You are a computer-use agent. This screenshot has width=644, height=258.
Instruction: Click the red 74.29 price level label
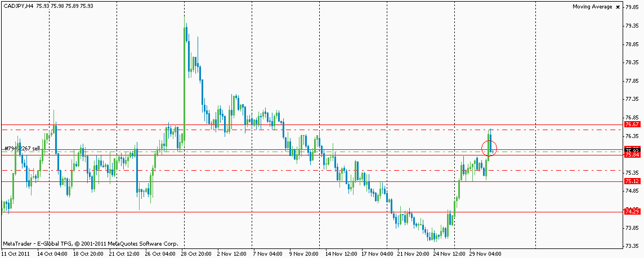(x=631, y=212)
